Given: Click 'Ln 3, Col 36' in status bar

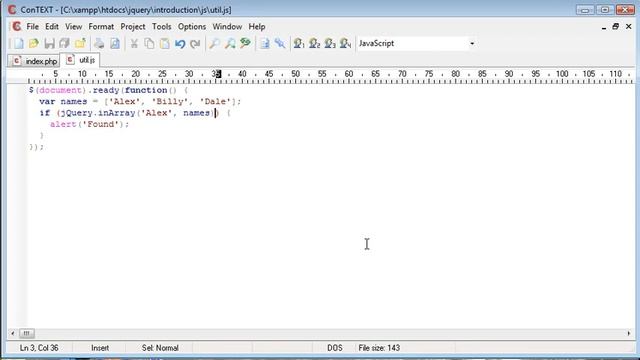Looking at the screenshot, I should coord(39,348).
